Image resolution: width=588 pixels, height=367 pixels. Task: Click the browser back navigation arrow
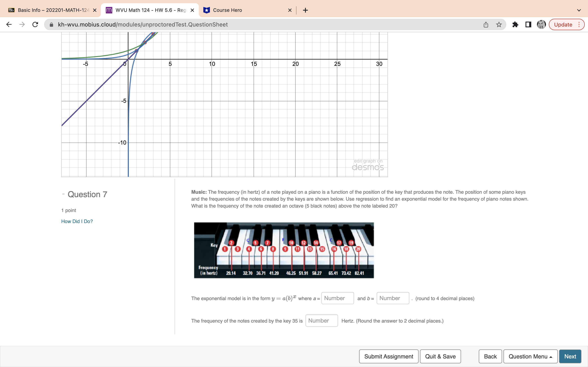coord(9,24)
